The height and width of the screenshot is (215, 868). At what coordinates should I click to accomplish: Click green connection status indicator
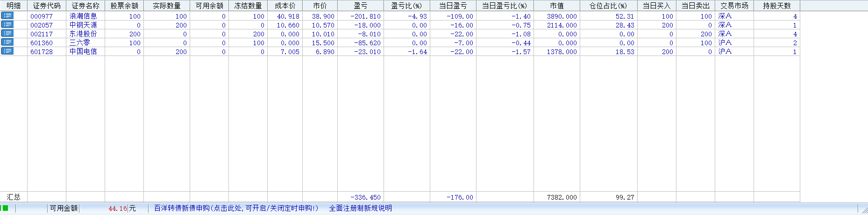click(5, 208)
